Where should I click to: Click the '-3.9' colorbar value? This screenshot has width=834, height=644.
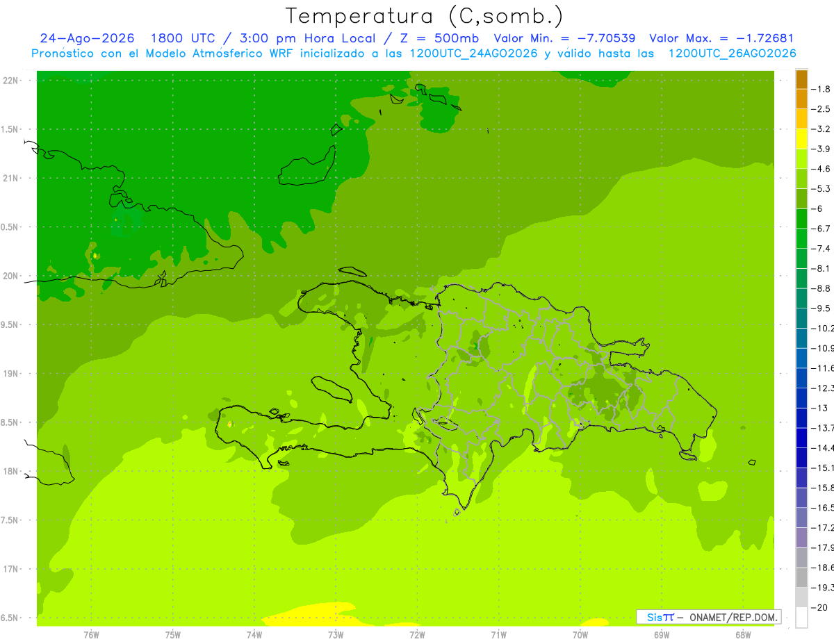tap(821, 149)
